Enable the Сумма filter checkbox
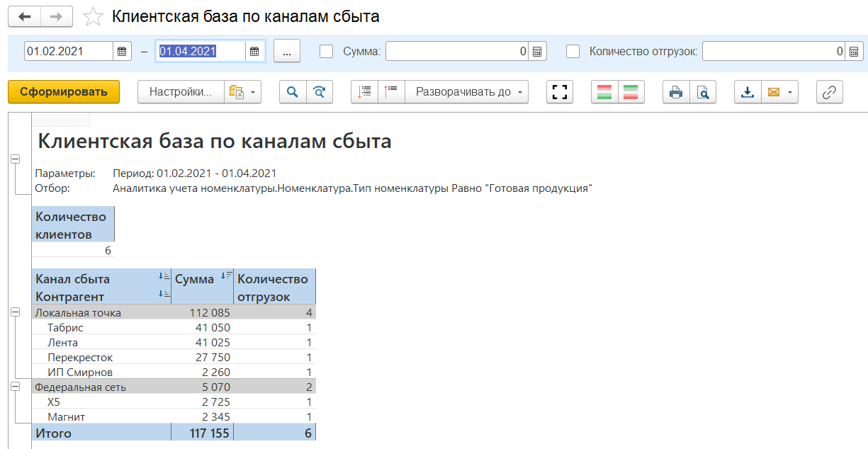Screen dimensions: 868x449 click(327, 51)
